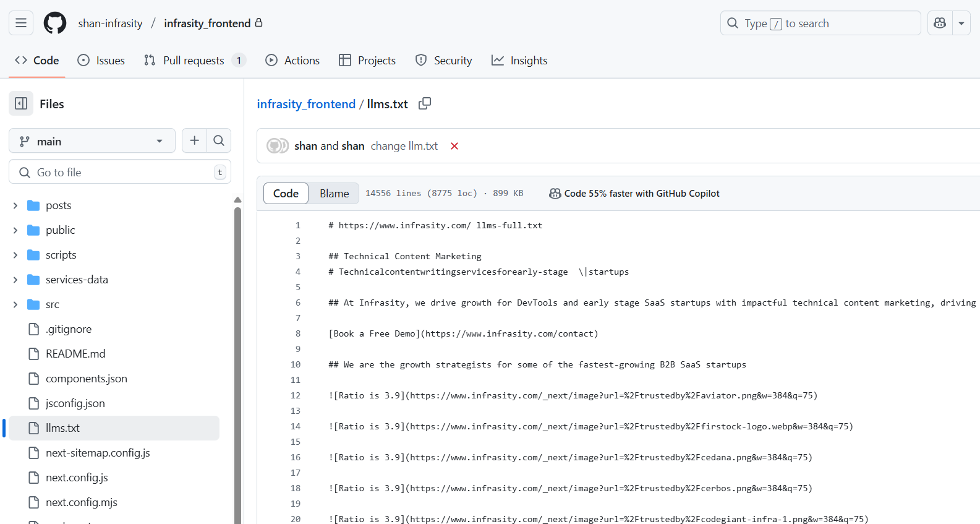
Task: Expand the services-data folder chevron
Action: pos(15,280)
